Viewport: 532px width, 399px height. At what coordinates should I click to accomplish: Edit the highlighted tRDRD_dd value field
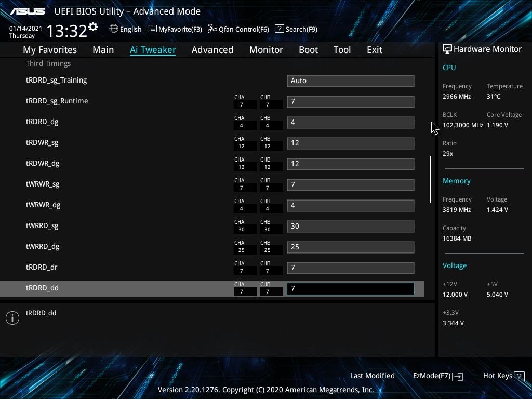tap(351, 289)
